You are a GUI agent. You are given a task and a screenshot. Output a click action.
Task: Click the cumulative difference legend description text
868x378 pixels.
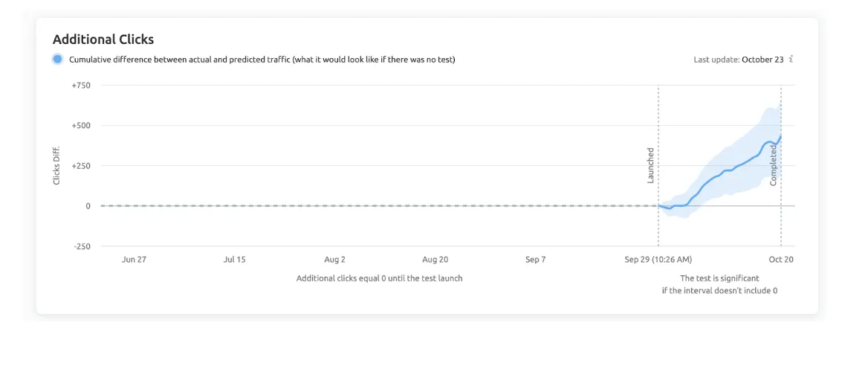click(x=262, y=60)
